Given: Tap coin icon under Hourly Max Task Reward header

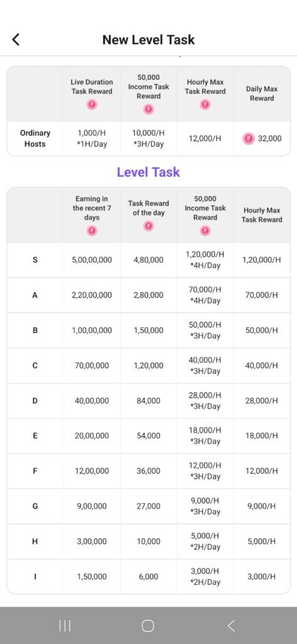Looking at the screenshot, I should tap(205, 105).
